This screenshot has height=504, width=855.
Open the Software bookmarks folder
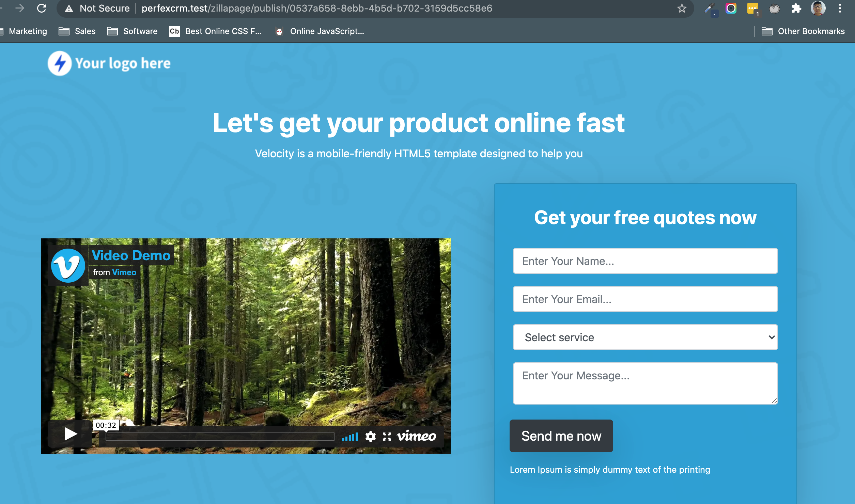click(x=132, y=31)
